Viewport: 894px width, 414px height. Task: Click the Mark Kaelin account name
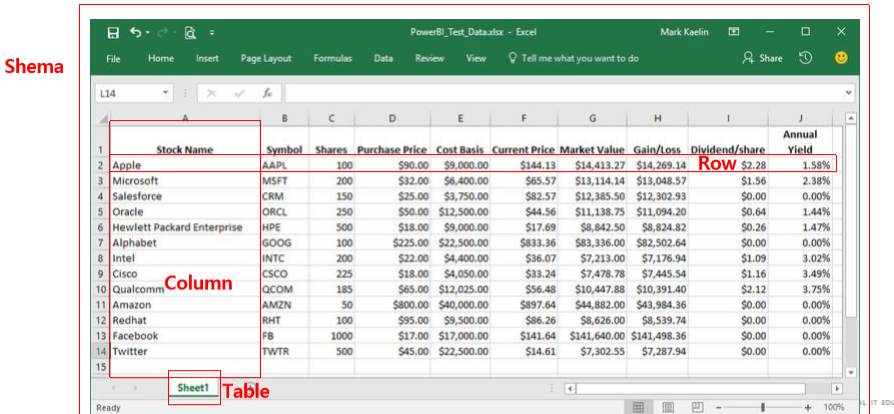tap(684, 32)
